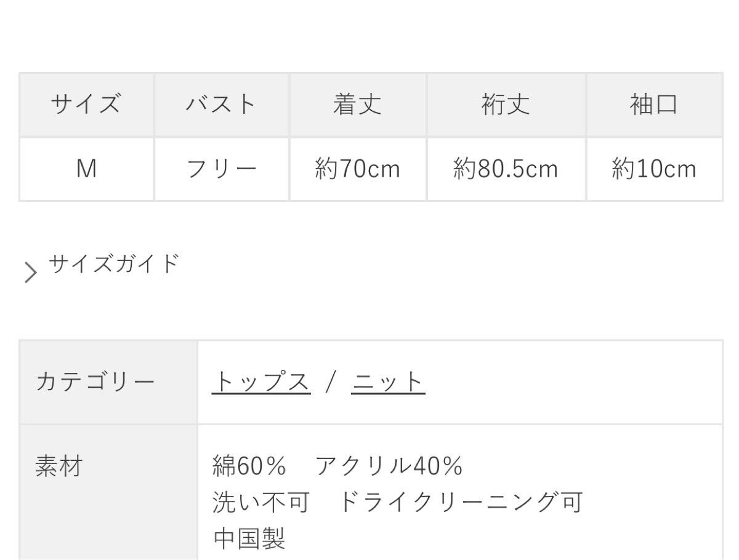Click the 約10cm cuff value
739x560 pixels.
click(655, 169)
